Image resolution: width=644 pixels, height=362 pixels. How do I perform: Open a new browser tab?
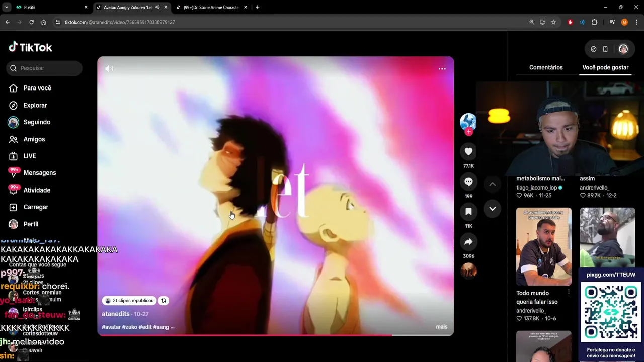pyautogui.click(x=258, y=8)
